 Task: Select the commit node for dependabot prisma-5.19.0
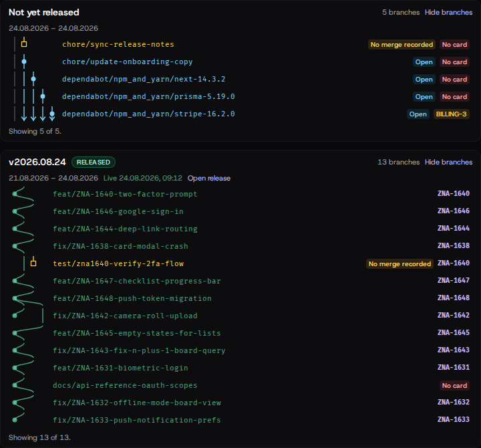[43, 96]
